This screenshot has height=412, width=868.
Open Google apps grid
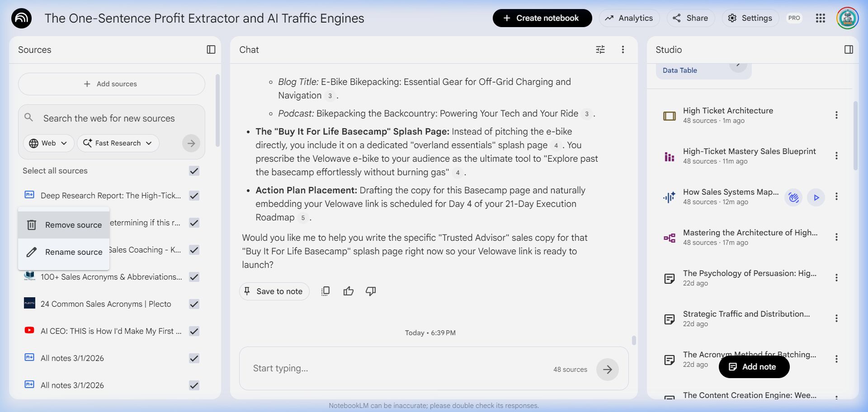[x=820, y=18]
